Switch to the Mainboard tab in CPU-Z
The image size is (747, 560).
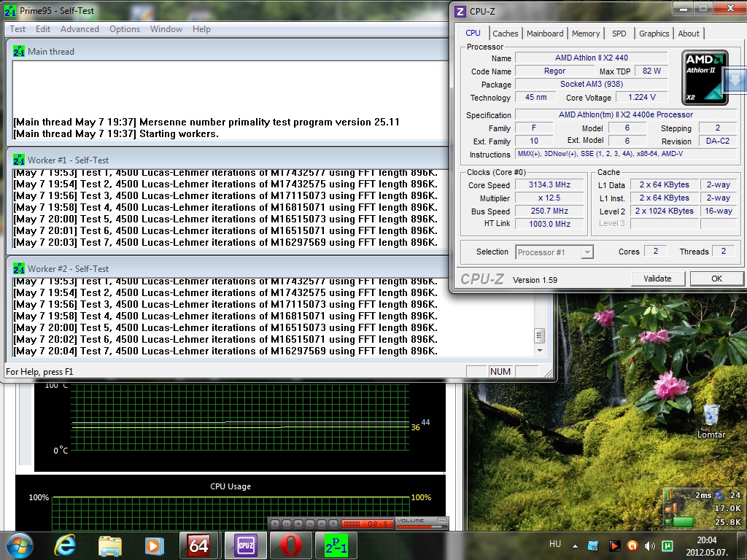(545, 34)
